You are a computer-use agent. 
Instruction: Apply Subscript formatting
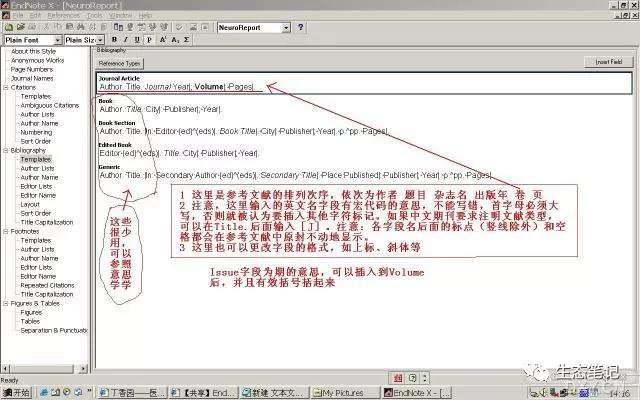pyautogui.click(x=175, y=40)
